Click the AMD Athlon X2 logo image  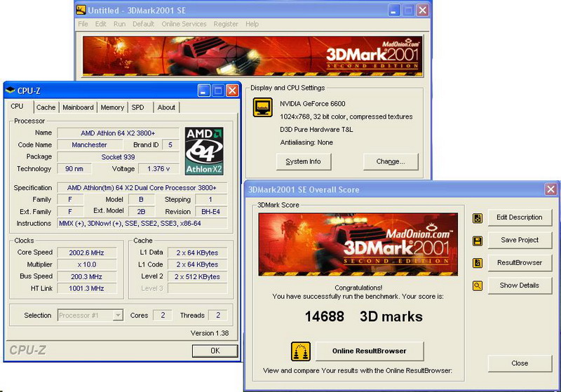[x=204, y=151]
